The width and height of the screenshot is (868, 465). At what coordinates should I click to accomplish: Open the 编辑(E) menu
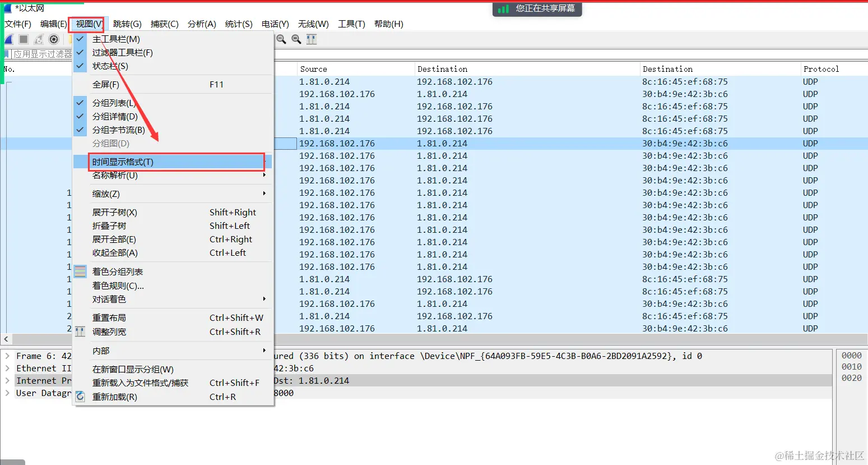pyautogui.click(x=53, y=24)
